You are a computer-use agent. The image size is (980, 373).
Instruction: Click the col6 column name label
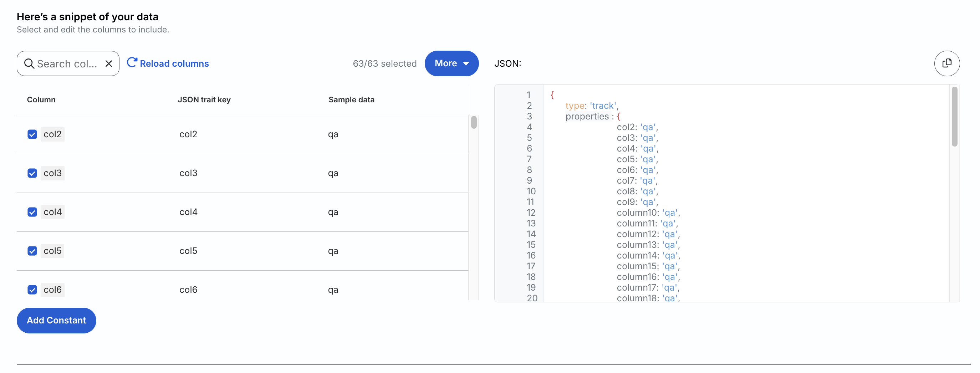[x=52, y=290]
